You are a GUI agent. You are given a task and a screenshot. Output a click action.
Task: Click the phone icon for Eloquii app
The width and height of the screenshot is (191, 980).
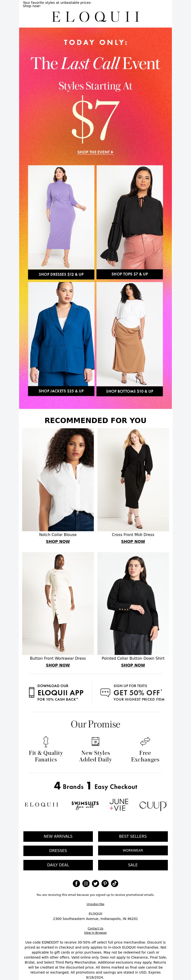pyautogui.click(x=32, y=692)
